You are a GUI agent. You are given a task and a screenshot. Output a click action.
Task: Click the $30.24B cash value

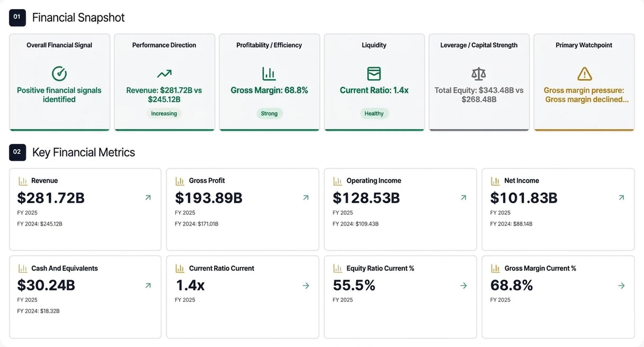click(x=46, y=285)
